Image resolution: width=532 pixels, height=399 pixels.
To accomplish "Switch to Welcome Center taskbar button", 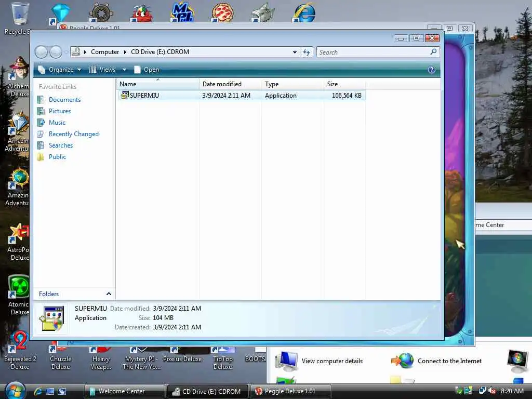I will pyautogui.click(x=125, y=391).
